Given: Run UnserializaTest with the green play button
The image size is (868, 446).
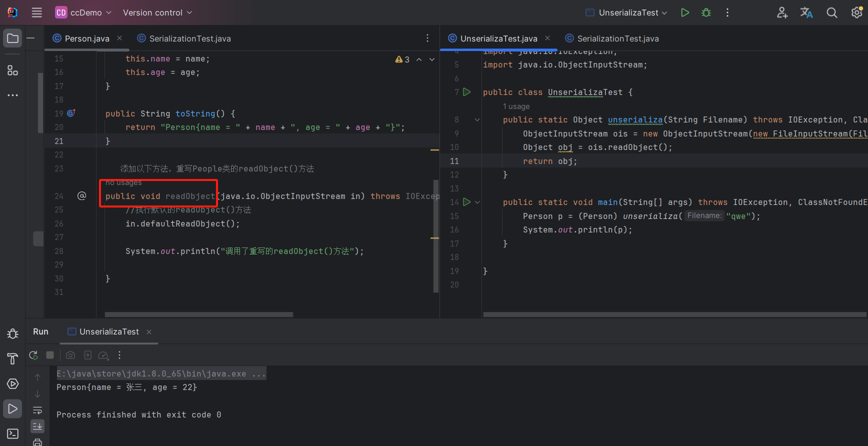Looking at the screenshot, I should pyautogui.click(x=685, y=12).
